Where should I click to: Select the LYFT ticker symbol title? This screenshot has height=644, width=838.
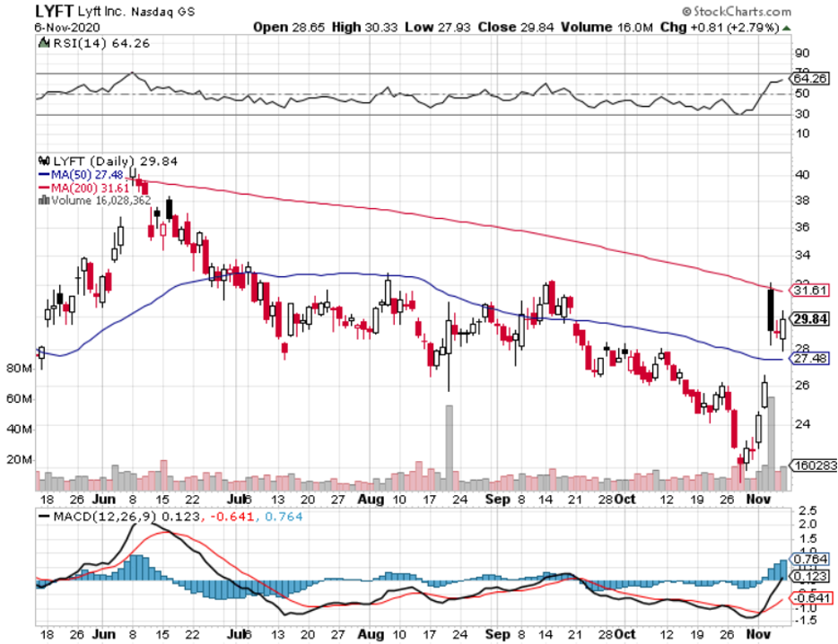54,11
